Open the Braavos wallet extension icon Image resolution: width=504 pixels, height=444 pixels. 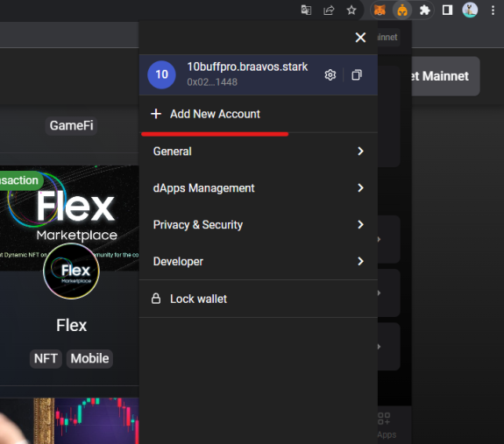click(402, 11)
